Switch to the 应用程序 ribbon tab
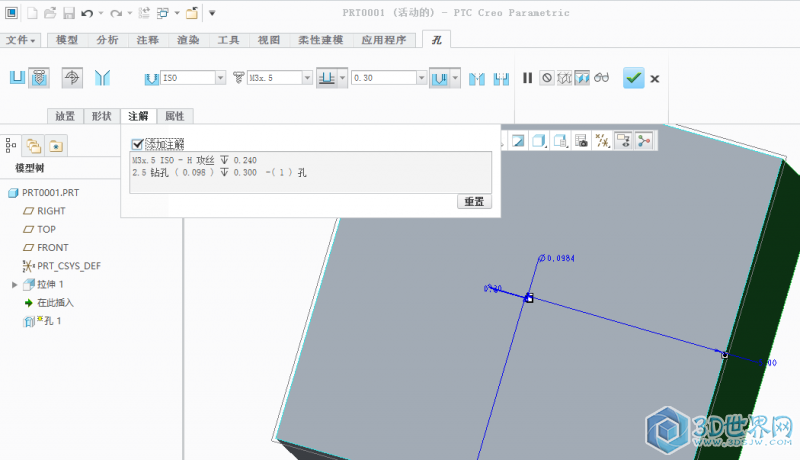Image resolution: width=800 pixels, height=460 pixels. pyautogui.click(x=384, y=40)
